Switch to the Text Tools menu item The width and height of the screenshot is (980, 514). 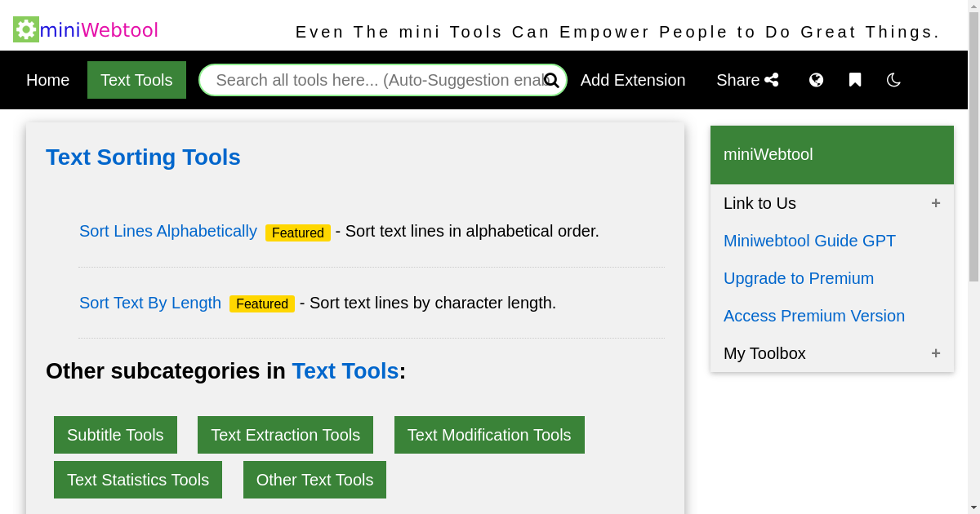pyautogui.click(x=136, y=80)
